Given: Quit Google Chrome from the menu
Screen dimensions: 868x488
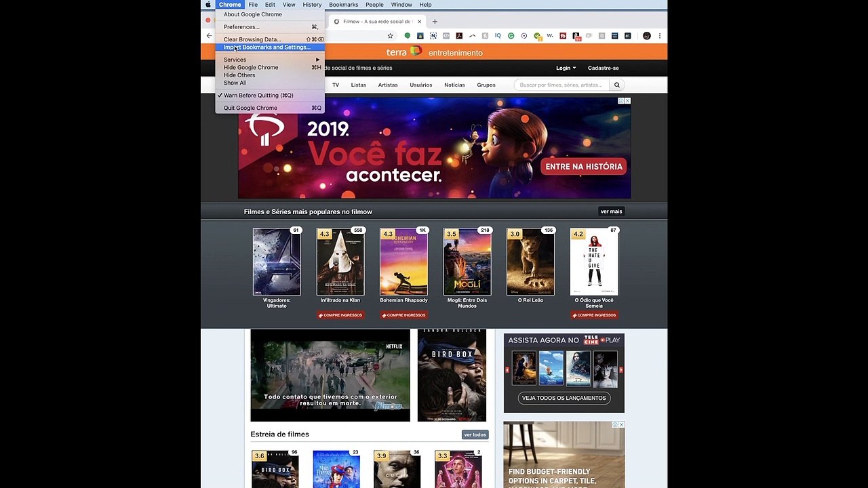Looking at the screenshot, I should 270,108.
